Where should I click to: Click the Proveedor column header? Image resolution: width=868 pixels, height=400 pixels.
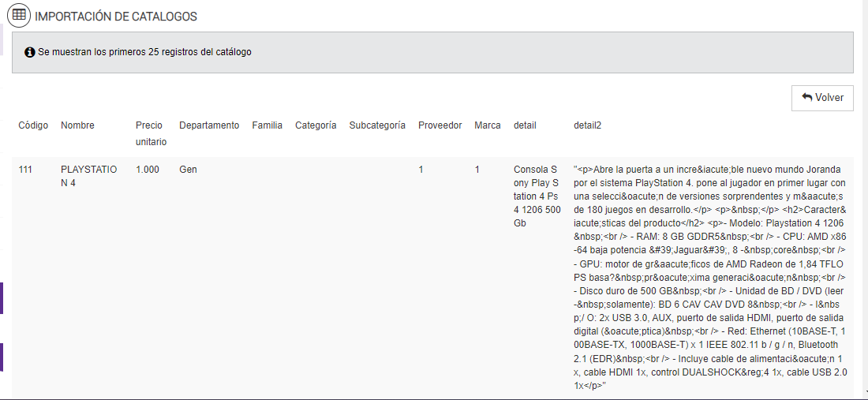(x=440, y=125)
